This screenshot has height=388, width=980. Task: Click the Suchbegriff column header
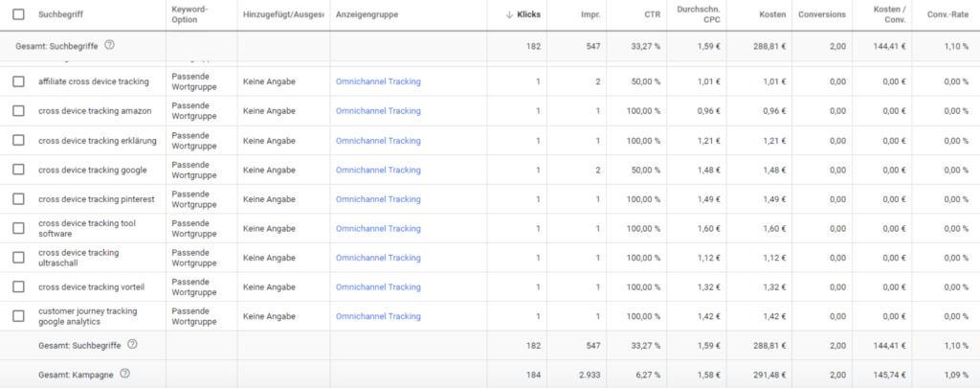(x=61, y=15)
